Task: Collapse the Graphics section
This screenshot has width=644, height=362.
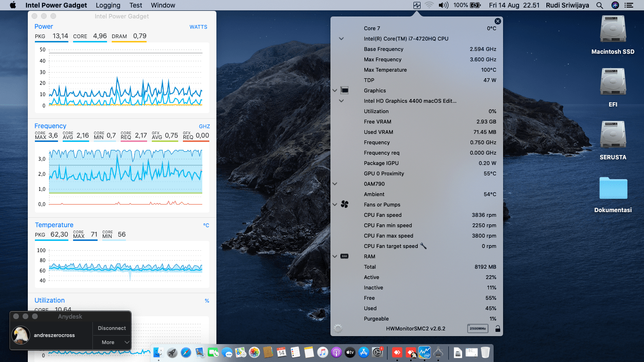Action: pyautogui.click(x=335, y=90)
